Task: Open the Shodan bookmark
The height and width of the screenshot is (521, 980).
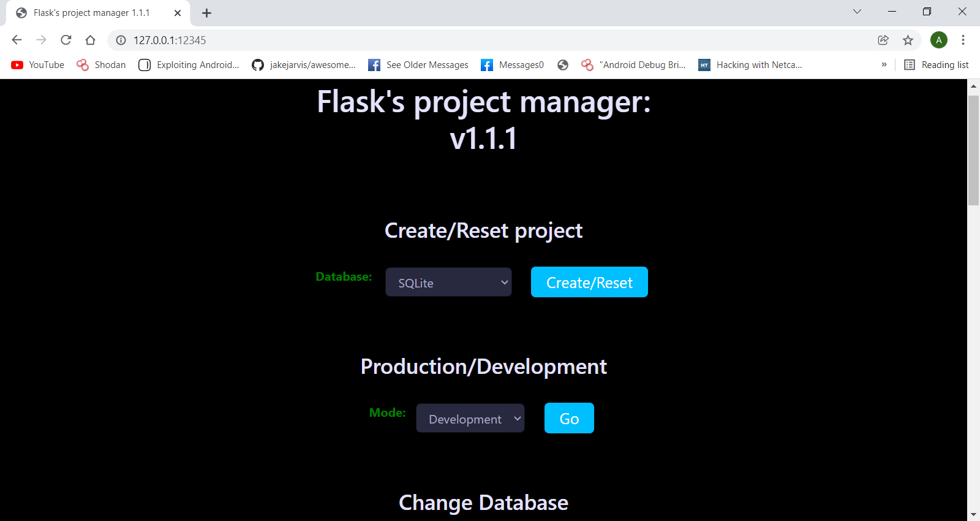Action: [101, 64]
